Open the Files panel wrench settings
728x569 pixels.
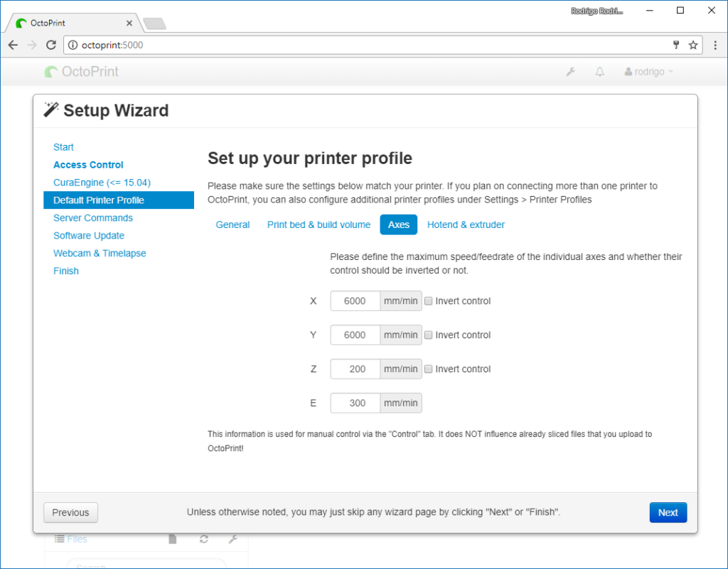tap(233, 539)
